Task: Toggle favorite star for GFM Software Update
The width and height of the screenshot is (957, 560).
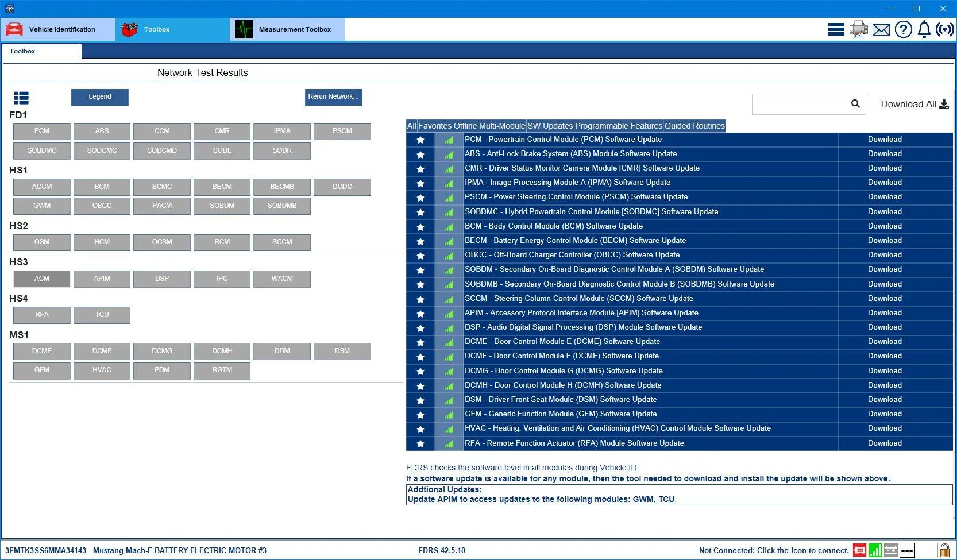Action: 420,415
